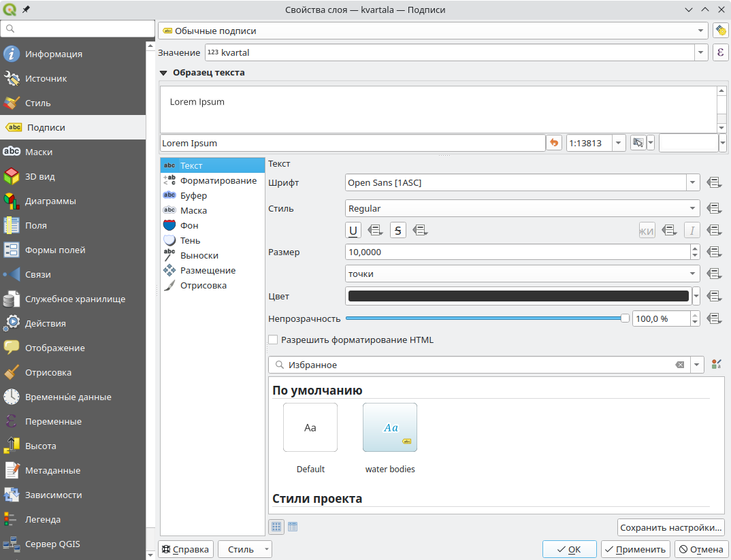Select the Фон settings tab
This screenshot has width=731, height=560.
click(x=212, y=225)
